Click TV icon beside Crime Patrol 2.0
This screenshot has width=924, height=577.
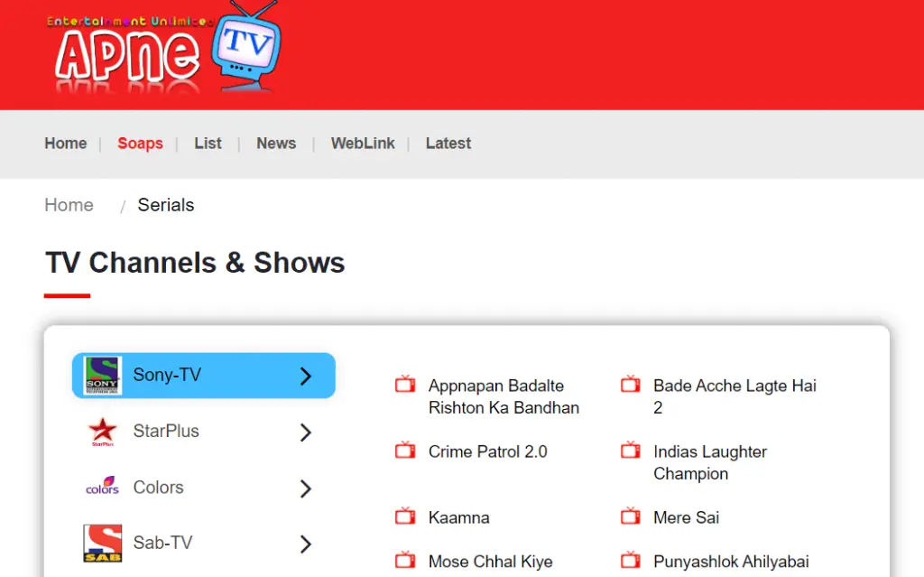click(405, 451)
